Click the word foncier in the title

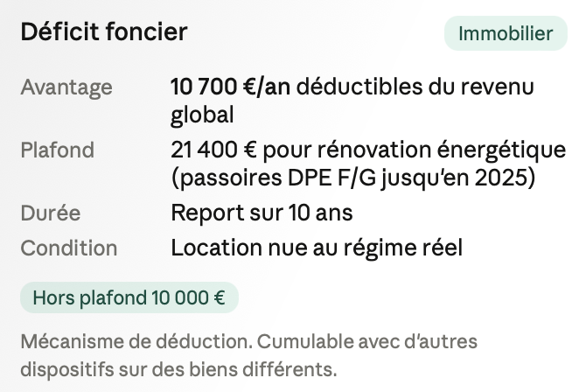tap(146, 31)
